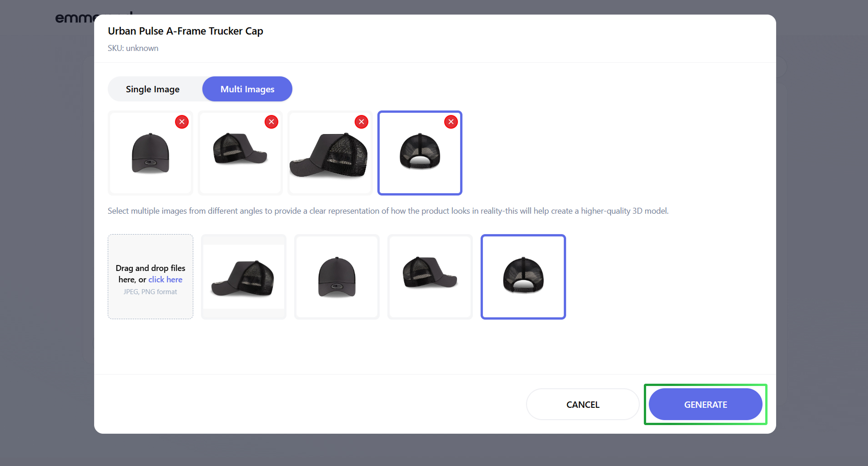The height and width of the screenshot is (466, 868).
Task: Click the GENERATE button
Action: click(705, 404)
